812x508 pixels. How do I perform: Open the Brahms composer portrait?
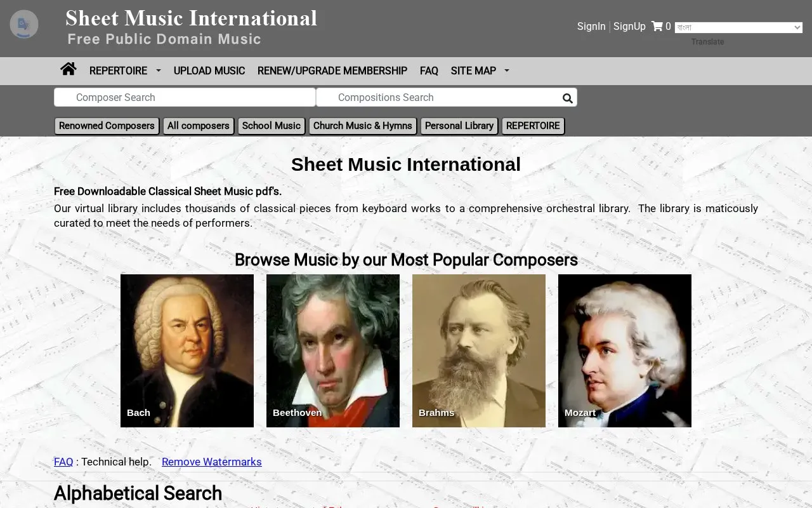coord(479,351)
